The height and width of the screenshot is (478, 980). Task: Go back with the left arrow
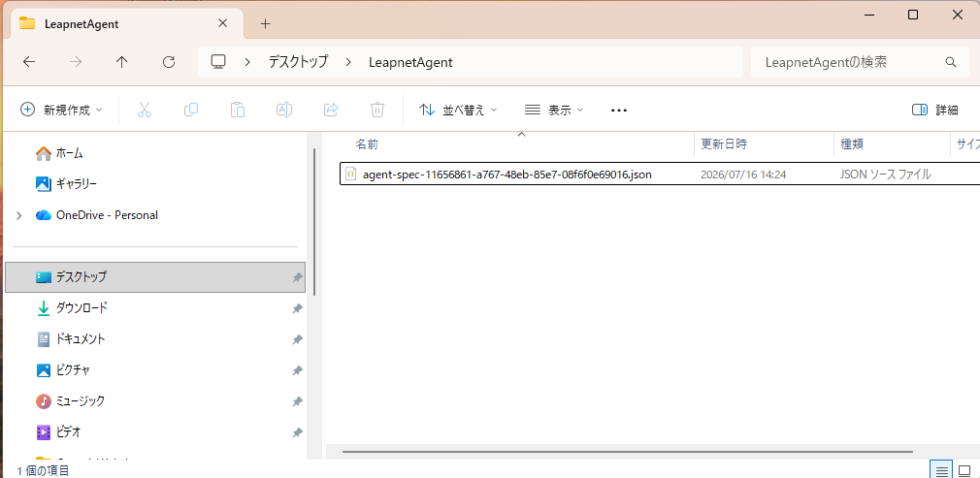[x=29, y=62]
